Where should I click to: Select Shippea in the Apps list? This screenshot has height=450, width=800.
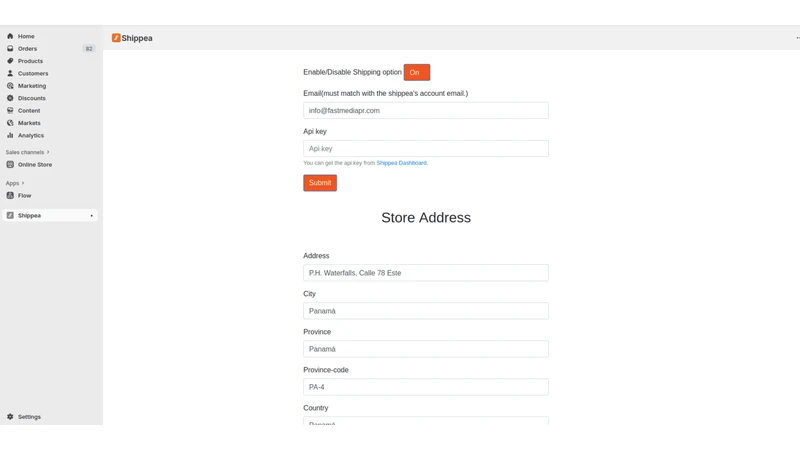(x=50, y=215)
